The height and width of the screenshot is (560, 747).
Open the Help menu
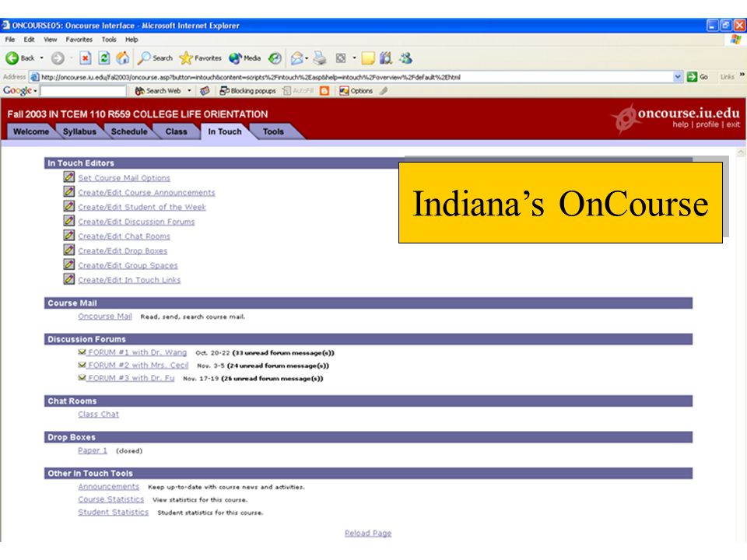132,40
